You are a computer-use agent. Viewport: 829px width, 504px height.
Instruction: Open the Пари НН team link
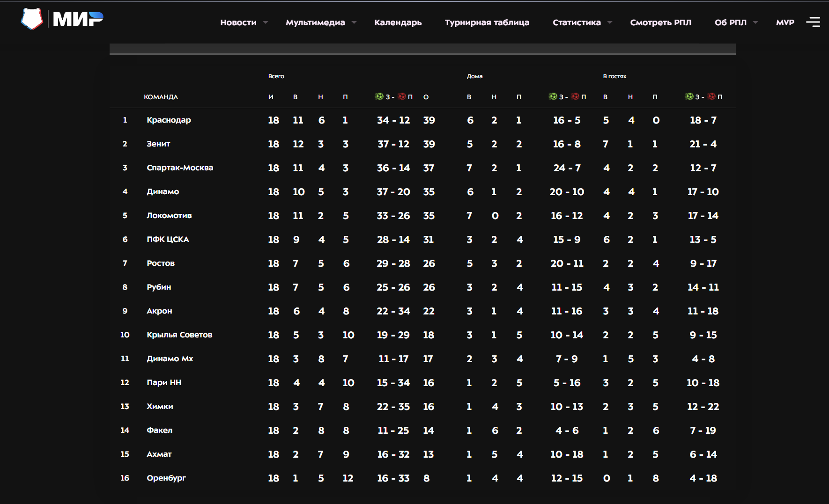[x=164, y=383]
